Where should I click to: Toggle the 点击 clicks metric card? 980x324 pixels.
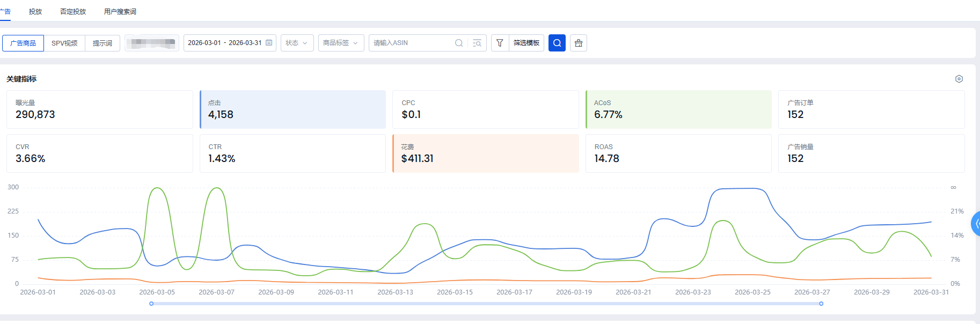(x=292, y=109)
